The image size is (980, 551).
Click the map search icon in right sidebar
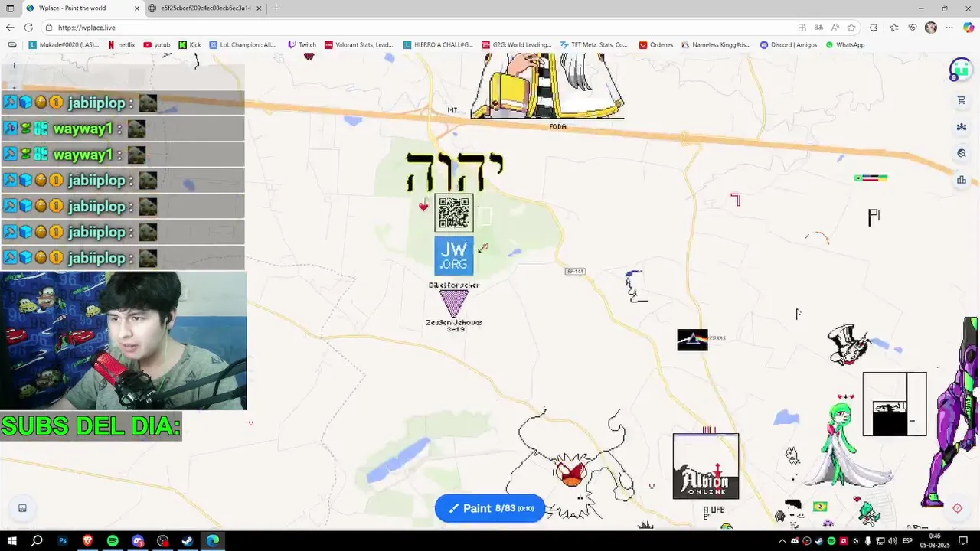[962, 153]
